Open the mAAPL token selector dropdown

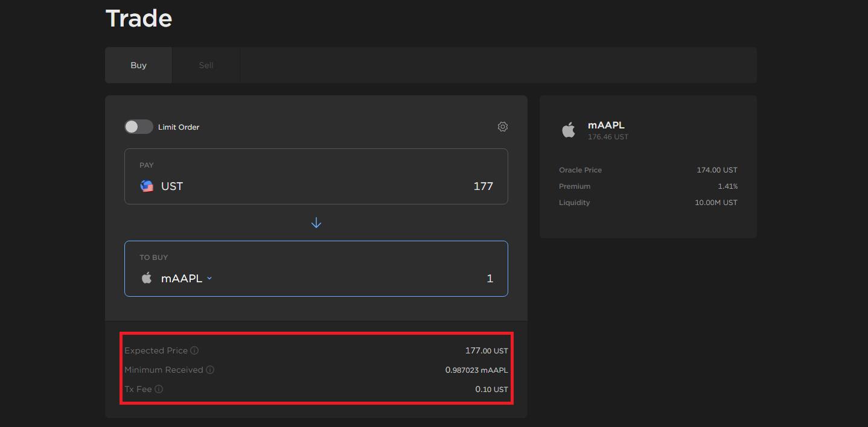click(x=209, y=278)
